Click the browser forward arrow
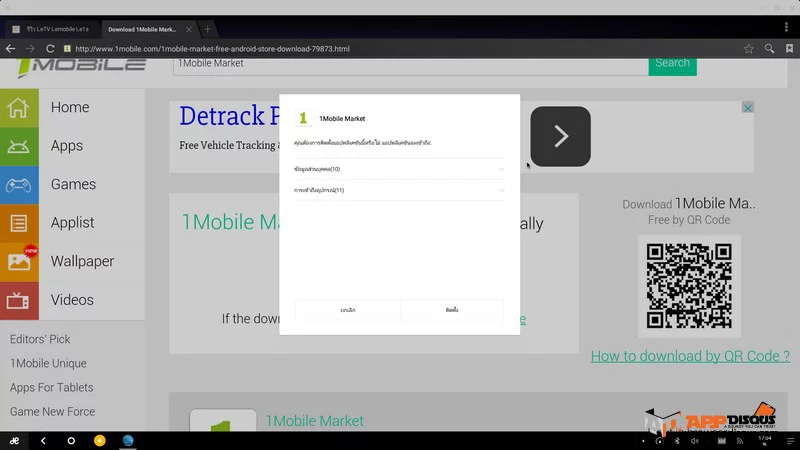Screen dimensions: 800x450 pyautogui.click(x=30, y=48)
